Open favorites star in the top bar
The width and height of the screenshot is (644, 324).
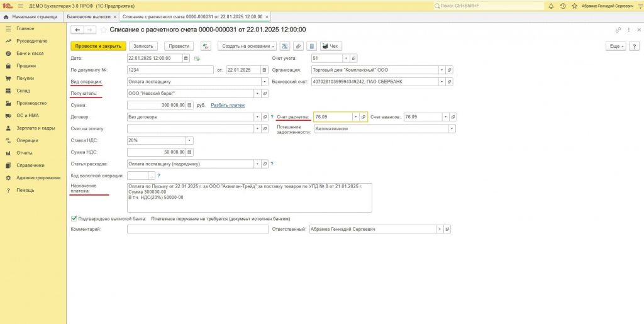(575, 6)
